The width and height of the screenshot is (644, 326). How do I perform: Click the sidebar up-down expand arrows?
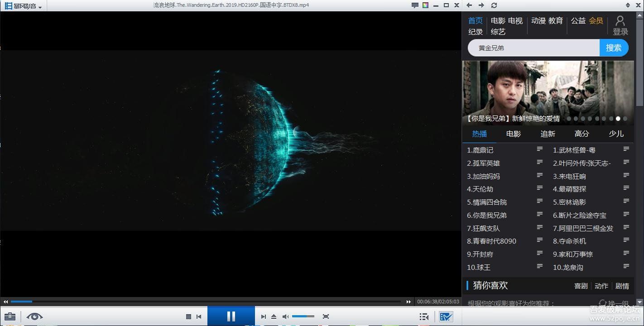point(628,5)
